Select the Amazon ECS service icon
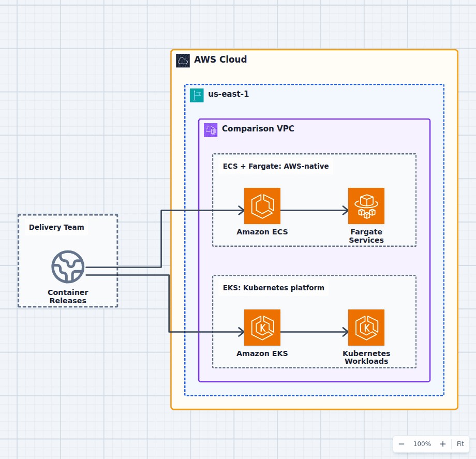476x459 pixels. [262, 206]
